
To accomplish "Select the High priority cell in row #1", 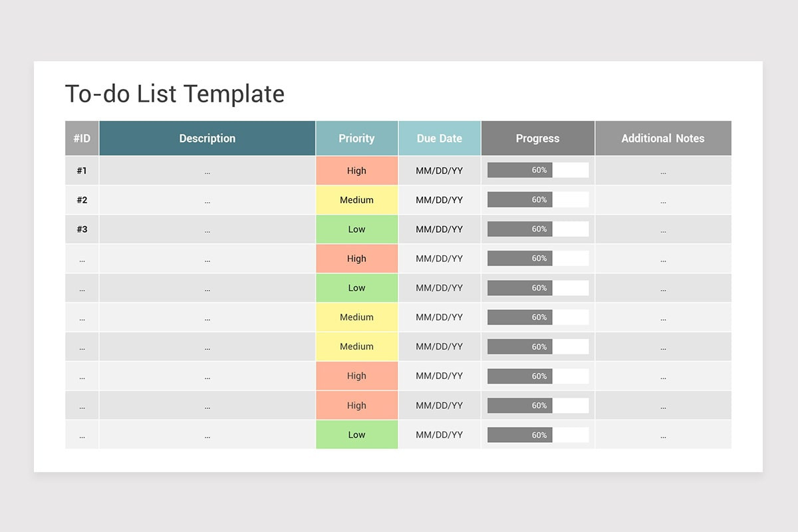I will tap(356, 170).
